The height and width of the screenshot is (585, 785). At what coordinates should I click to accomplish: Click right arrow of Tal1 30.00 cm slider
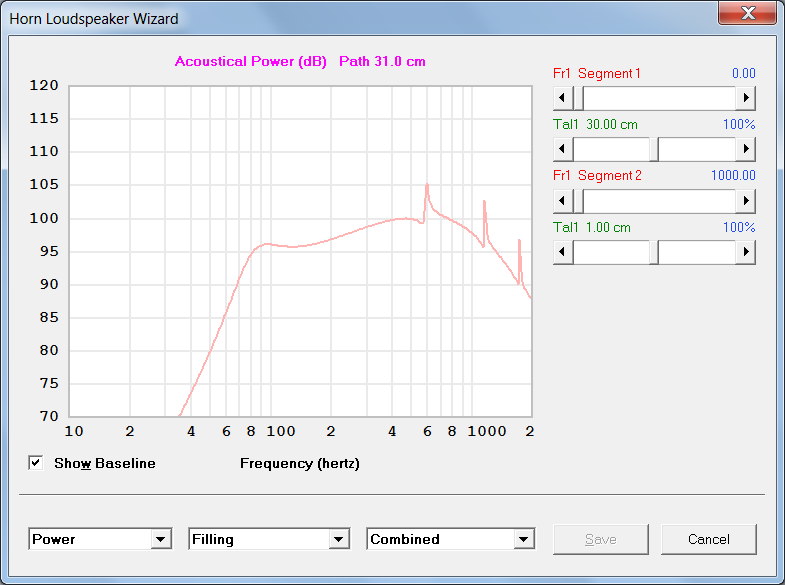coord(745,149)
